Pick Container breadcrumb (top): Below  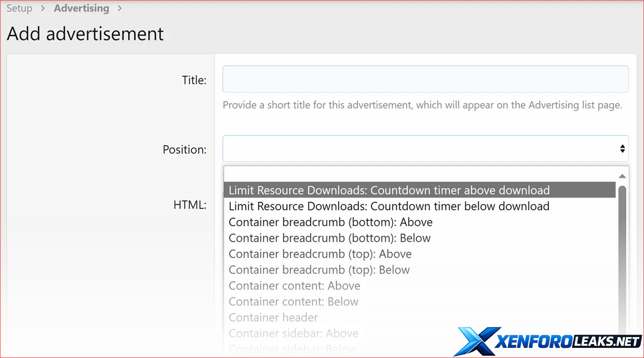pos(319,270)
